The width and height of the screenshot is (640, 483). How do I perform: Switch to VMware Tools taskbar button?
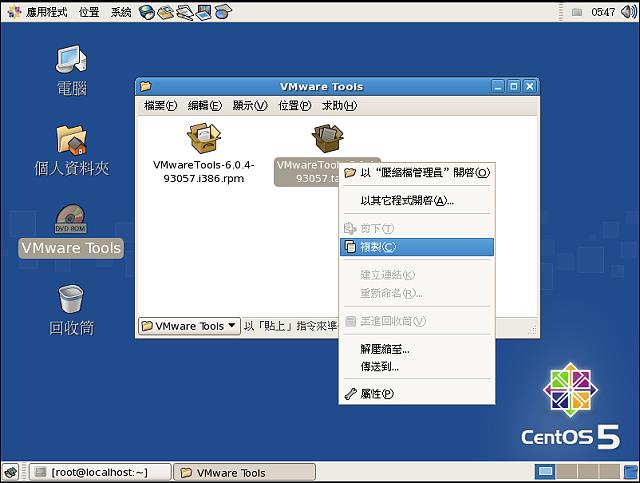click(x=244, y=472)
